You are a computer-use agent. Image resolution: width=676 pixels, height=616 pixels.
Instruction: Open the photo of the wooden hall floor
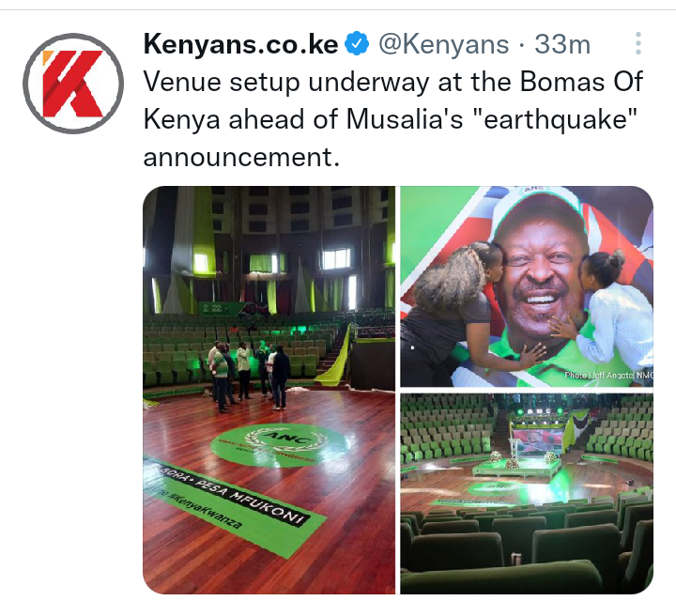(269, 390)
